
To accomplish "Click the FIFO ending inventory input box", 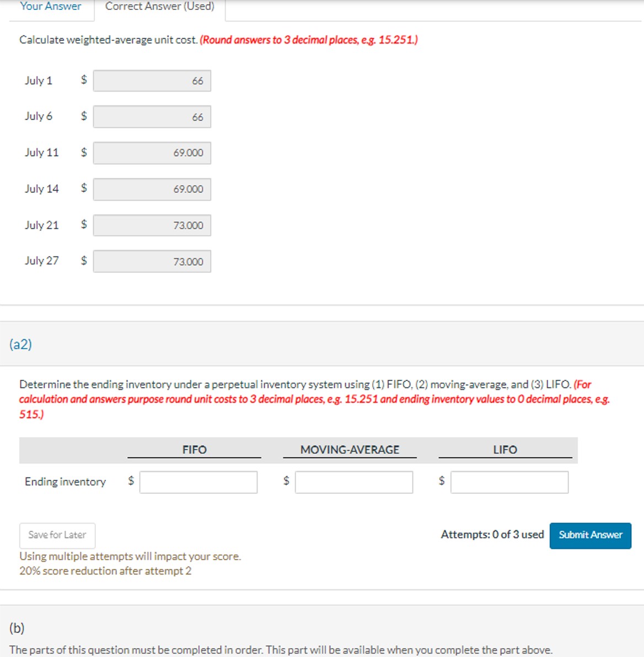I will click(x=199, y=482).
